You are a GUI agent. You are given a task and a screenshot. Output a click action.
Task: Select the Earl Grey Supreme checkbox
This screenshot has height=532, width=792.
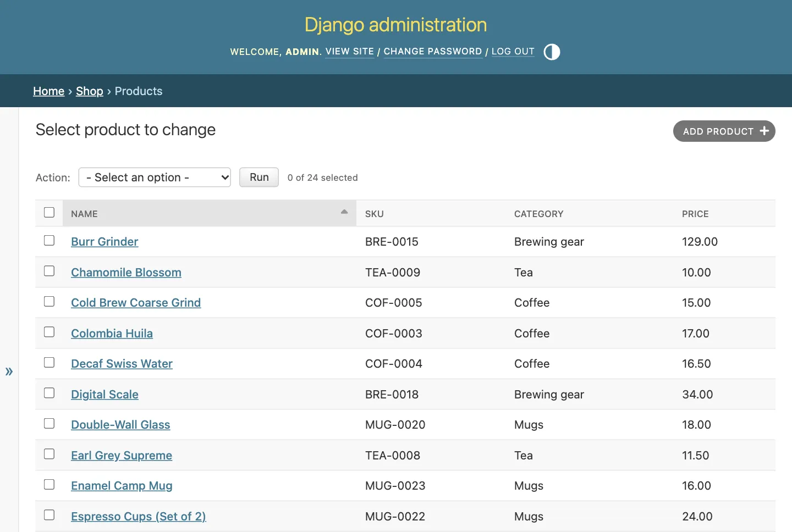point(50,454)
